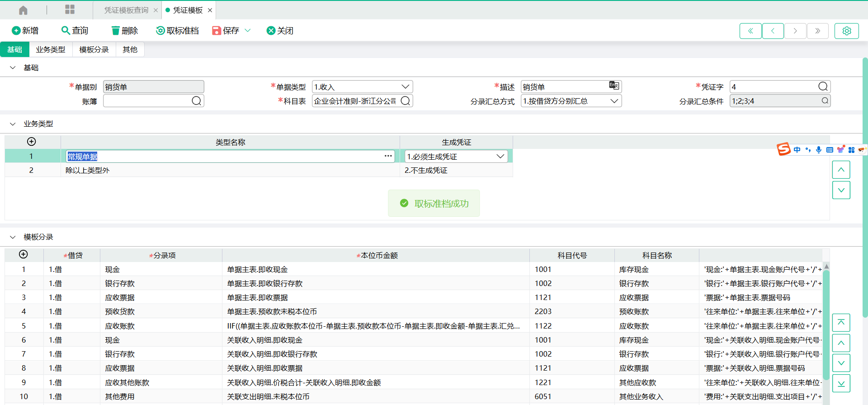Add a row to the 业务类型 grid
Image resolution: width=868 pixels, height=405 pixels.
[32, 142]
